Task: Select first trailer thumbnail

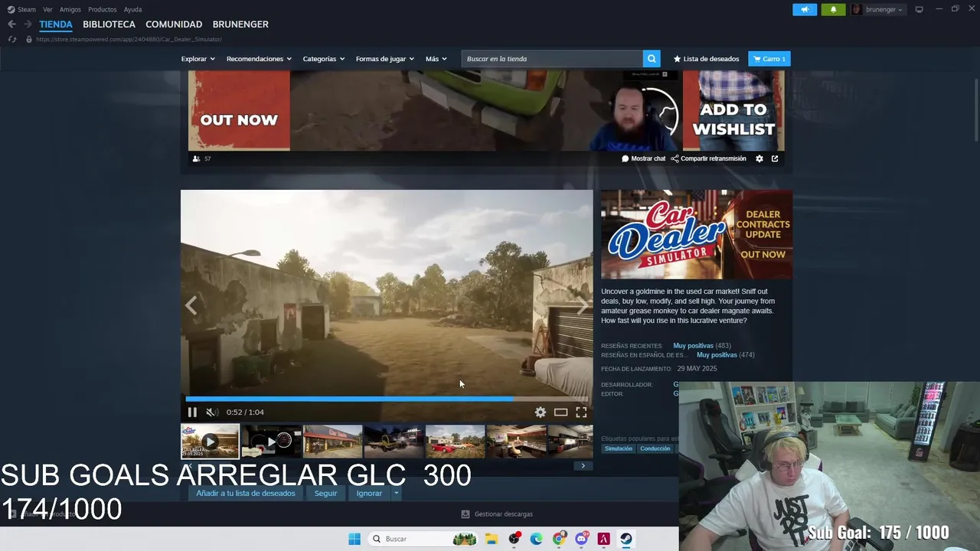Action: 210,442
